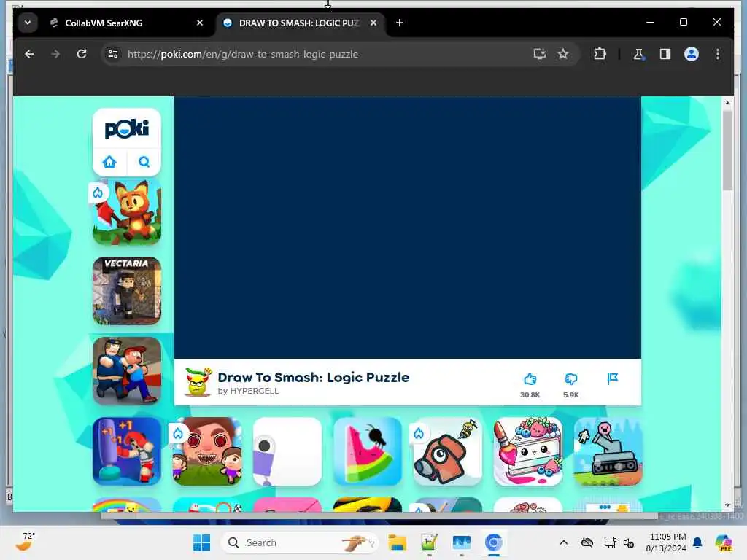
Task: Click the address bar URL
Action: (x=243, y=54)
